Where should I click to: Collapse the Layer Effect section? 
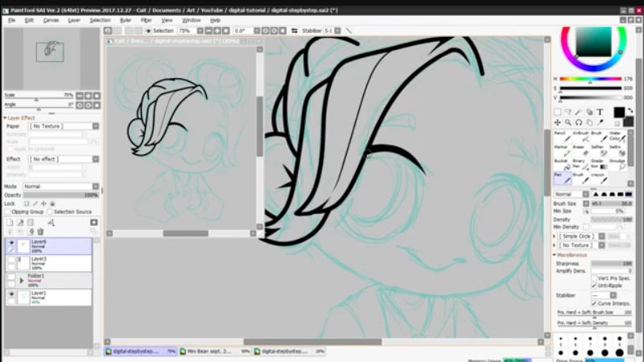click(6, 117)
